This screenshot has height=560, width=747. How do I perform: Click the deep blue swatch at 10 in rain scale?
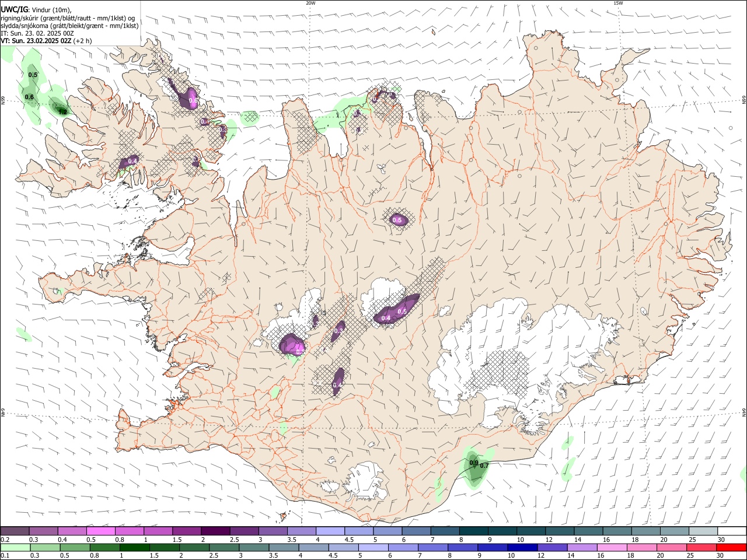(521, 547)
